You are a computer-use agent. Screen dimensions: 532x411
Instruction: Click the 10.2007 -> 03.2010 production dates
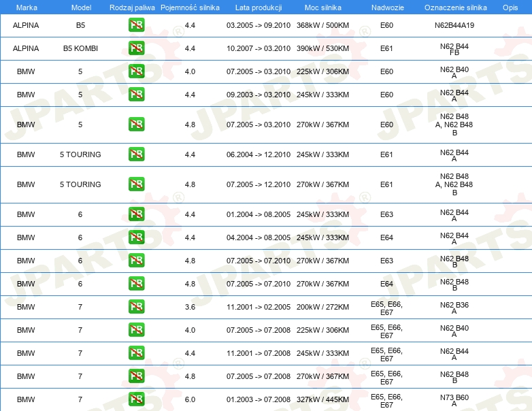tap(259, 48)
